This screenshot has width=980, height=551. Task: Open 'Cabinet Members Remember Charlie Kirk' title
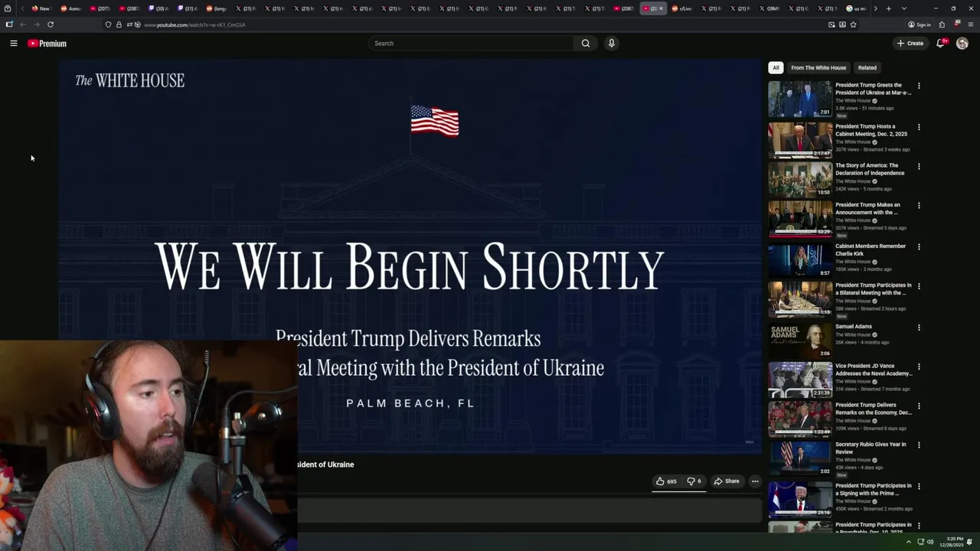coord(871,249)
